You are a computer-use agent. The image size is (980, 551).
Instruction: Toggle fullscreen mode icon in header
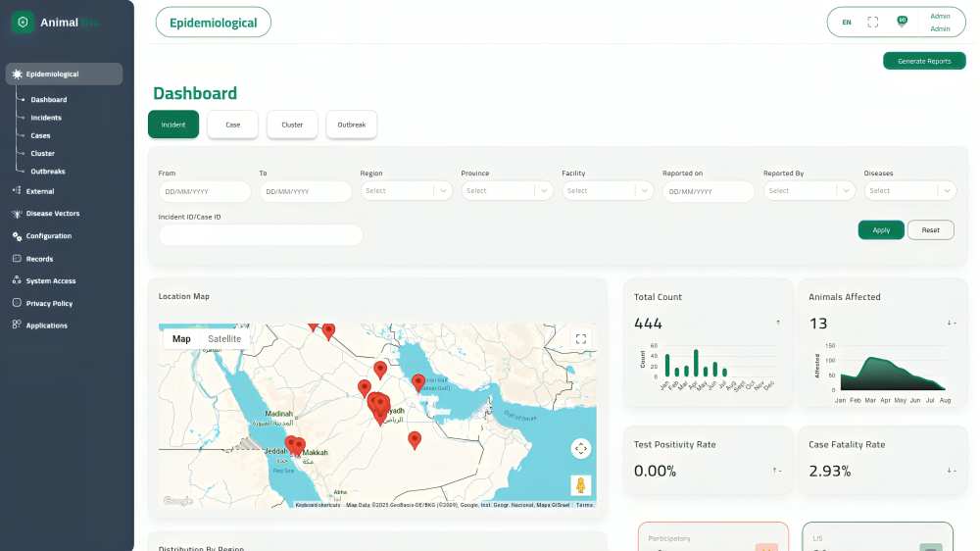pos(873,22)
